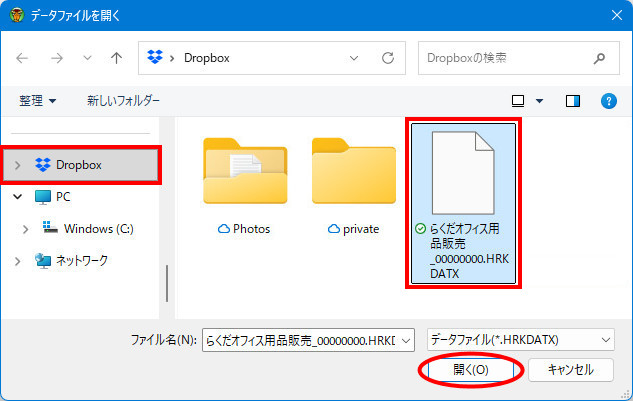This screenshot has height=401, width=633.
Task: Expand the view options dropdown arrow
Action: coord(540,101)
